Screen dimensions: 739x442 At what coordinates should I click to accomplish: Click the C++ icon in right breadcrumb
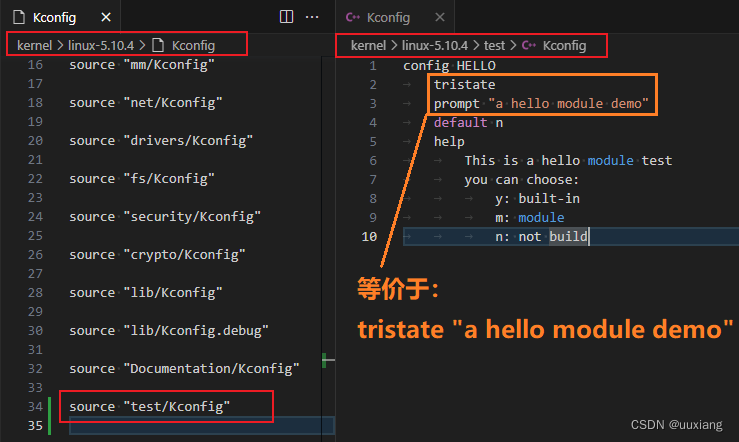pyautogui.click(x=529, y=45)
